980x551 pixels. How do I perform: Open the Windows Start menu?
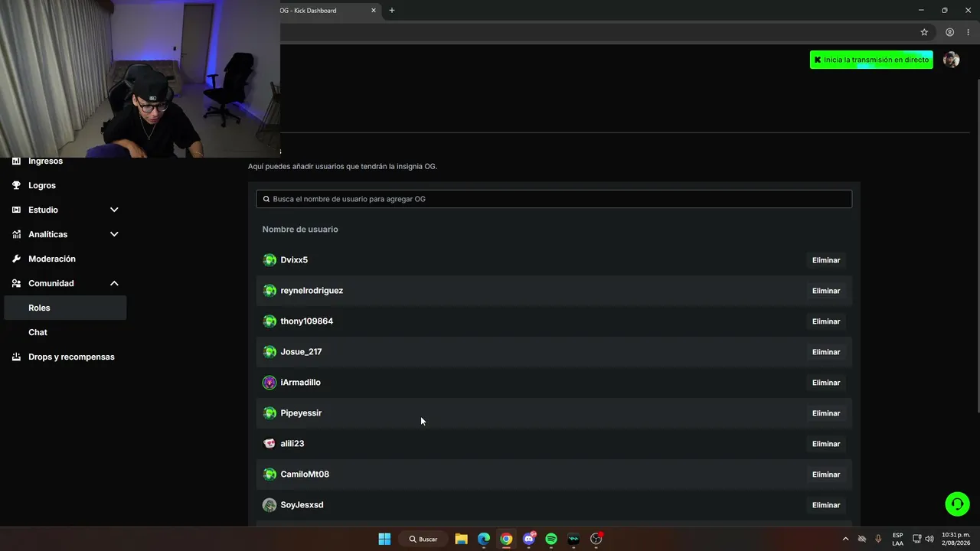click(x=384, y=539)
